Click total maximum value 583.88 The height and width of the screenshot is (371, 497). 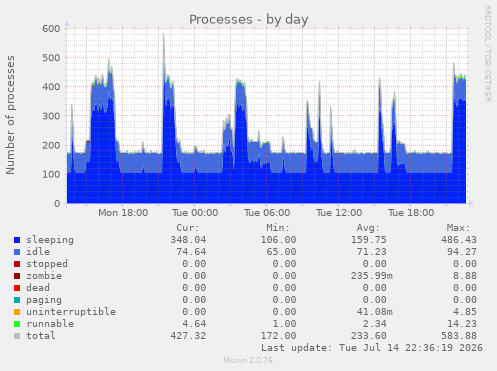pyautogui.click(x=459, y=336)
